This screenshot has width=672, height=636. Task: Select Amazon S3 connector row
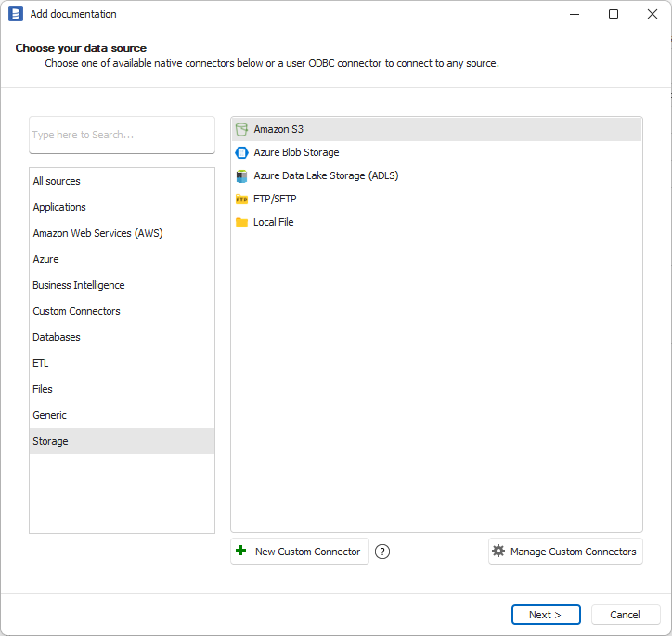(x=436, y=129)
